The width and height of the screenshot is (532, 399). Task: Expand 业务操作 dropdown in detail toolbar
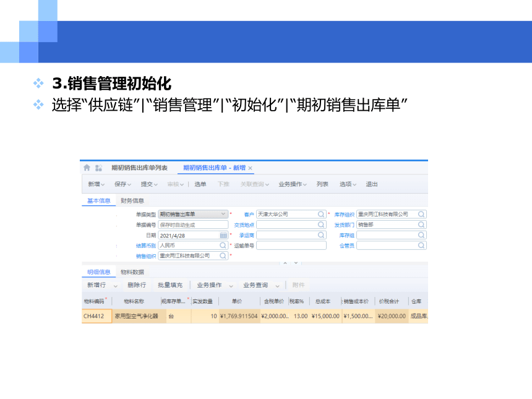click(x=231, y=286)
